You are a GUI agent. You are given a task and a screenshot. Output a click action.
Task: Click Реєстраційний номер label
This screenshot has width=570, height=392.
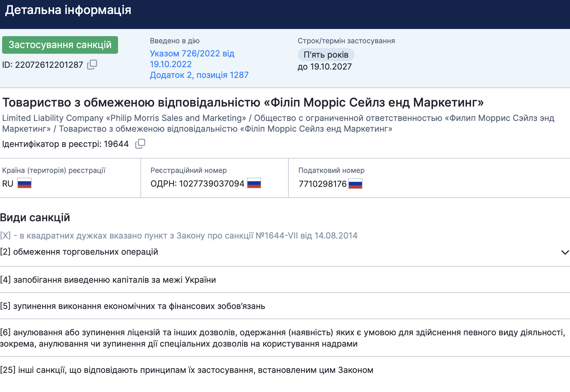189,170
